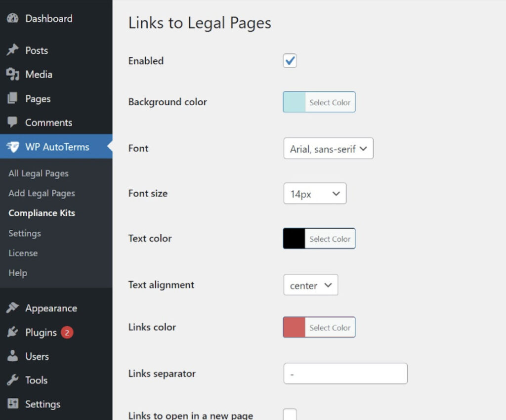Click the Appearance paintbrush icon
Viewport: 506px width, 420px height.
click(x=12, y=308)
